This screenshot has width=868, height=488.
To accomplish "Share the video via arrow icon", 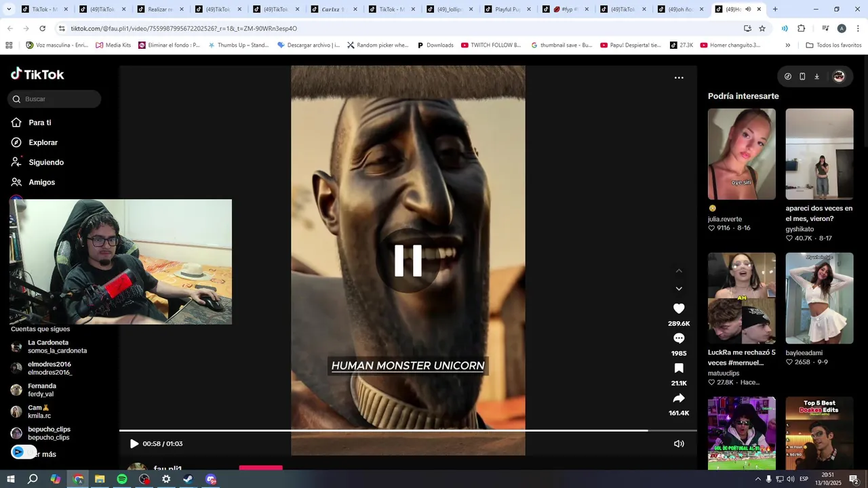I will tap(679, 398).
